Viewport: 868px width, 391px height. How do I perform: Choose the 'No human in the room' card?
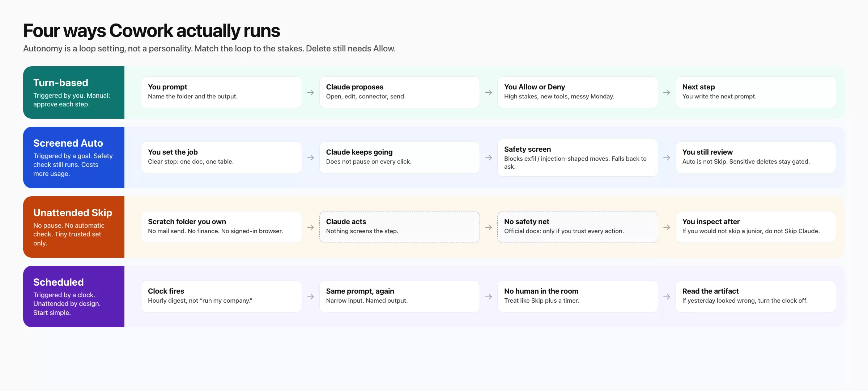click(x=578, y=297)
